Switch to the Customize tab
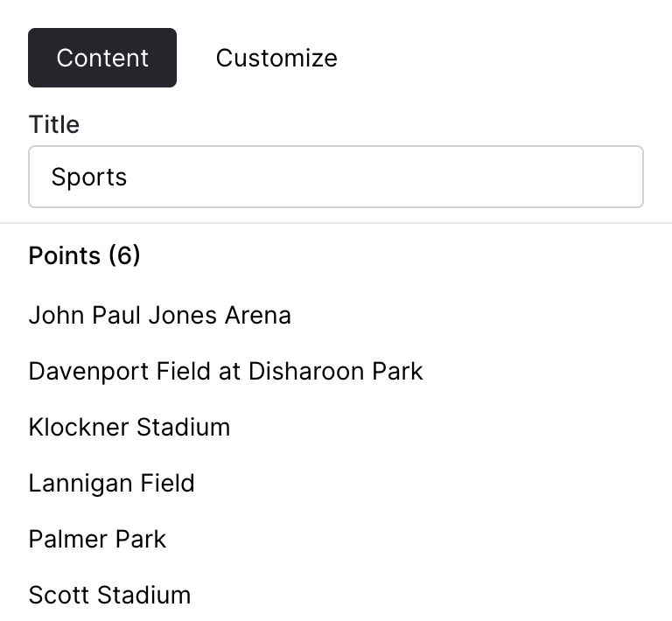This screenshot has height=621, width=672. click(276, 58)
